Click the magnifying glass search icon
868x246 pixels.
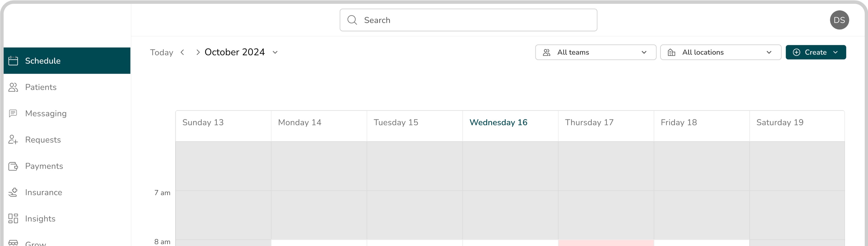pyautogui.click(x=352, y=20)
